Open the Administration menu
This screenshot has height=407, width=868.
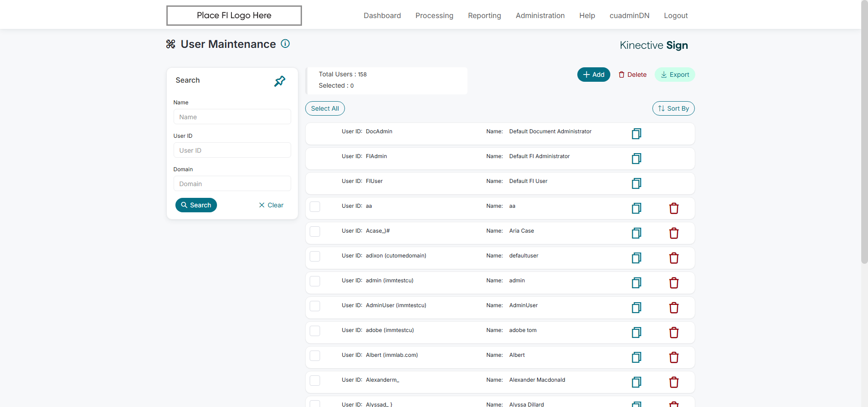click(540, 15)
